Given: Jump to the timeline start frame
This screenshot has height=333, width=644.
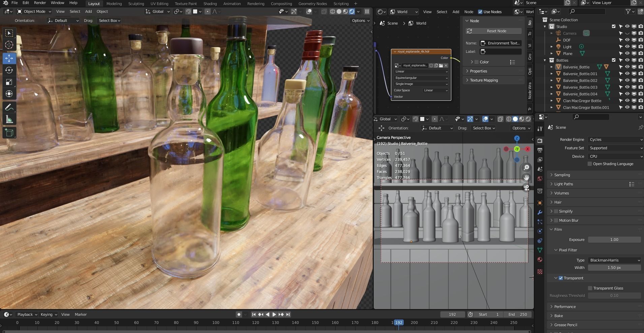Looking at the screenshot, I should pos(254,314).
